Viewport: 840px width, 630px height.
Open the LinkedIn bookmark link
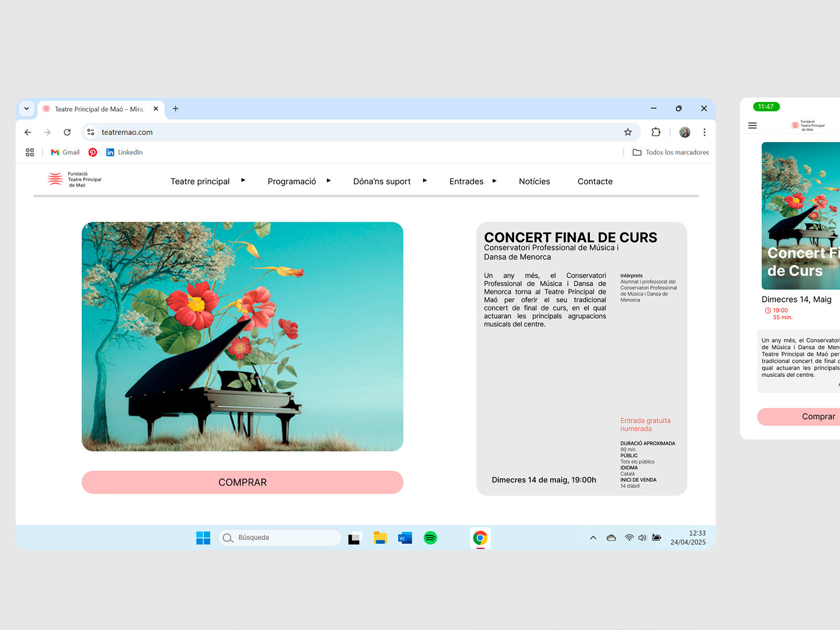(124, 152)
